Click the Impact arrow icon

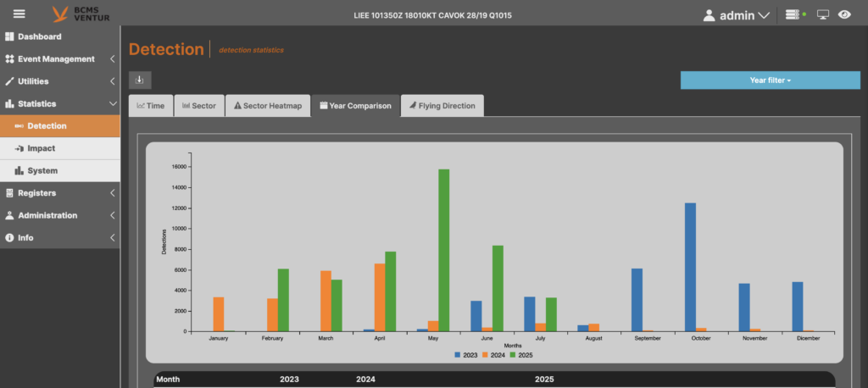click(19, 148)
